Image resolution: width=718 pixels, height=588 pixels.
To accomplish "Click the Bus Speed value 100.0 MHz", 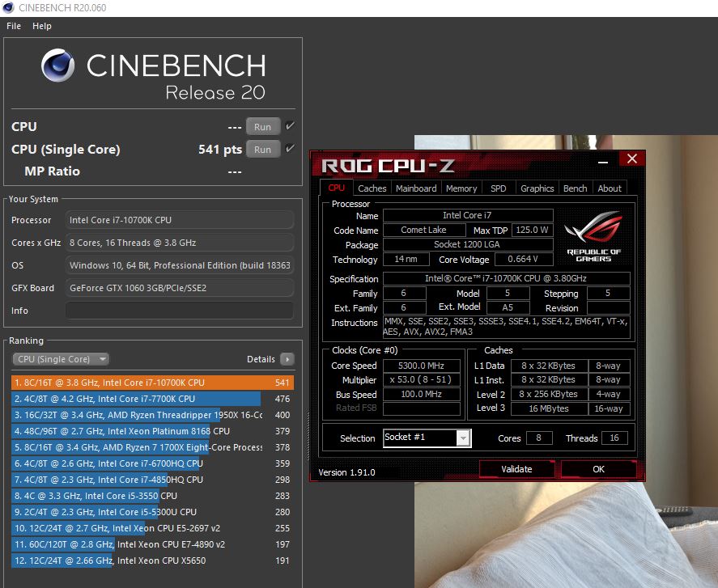I will [421, 394].
